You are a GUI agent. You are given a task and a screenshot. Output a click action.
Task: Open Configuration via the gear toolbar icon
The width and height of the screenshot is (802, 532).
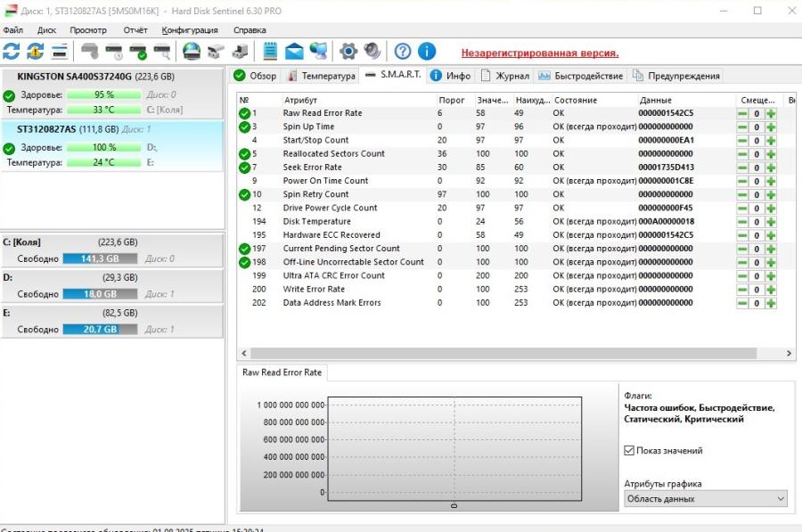[348, 51]
